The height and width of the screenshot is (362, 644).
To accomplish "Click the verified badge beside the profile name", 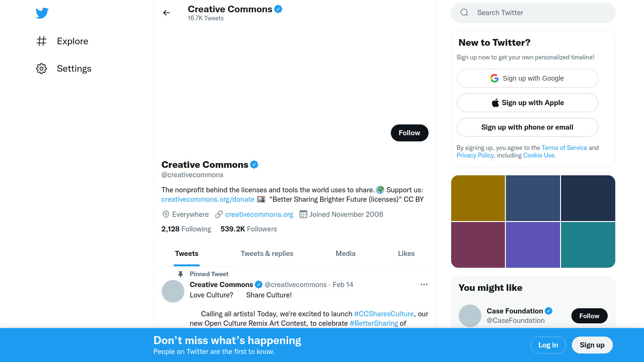I will [x=254, y=165].
